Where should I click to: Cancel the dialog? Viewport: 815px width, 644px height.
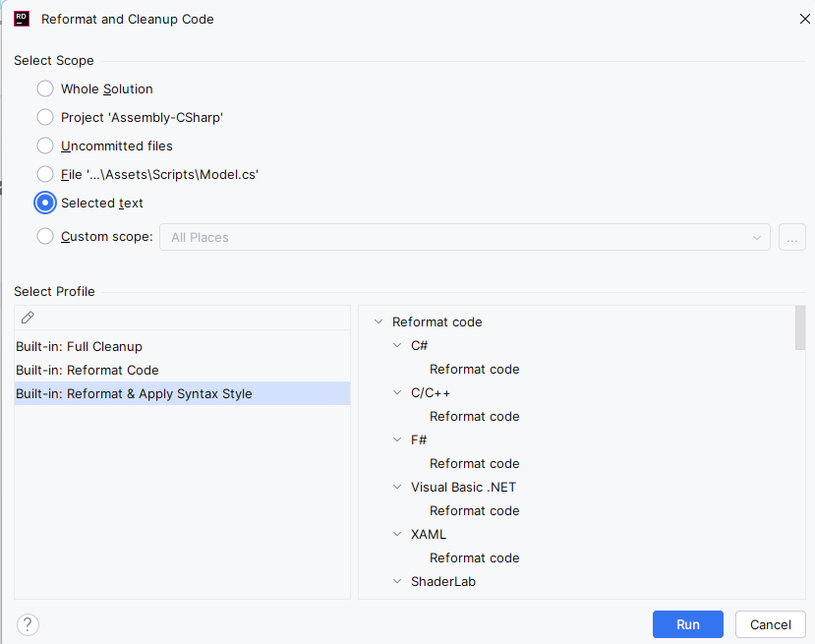pyautogui.click(x=770, y=624)
